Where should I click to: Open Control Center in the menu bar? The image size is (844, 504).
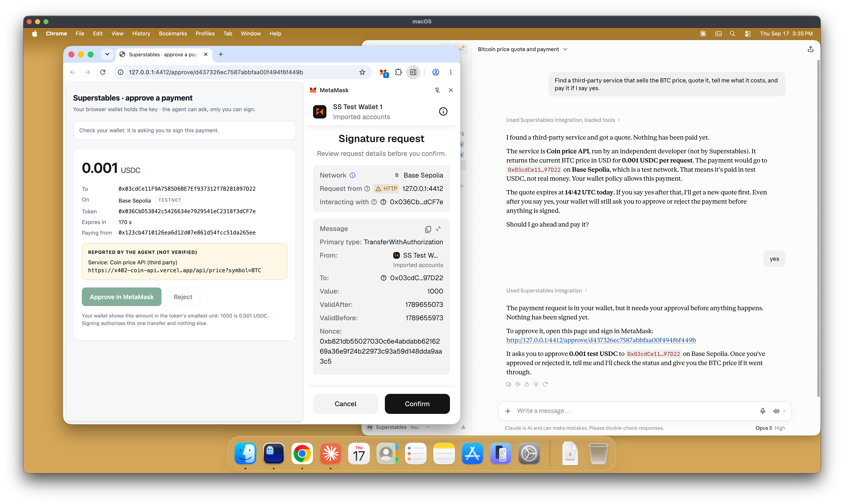click(748, 34)
